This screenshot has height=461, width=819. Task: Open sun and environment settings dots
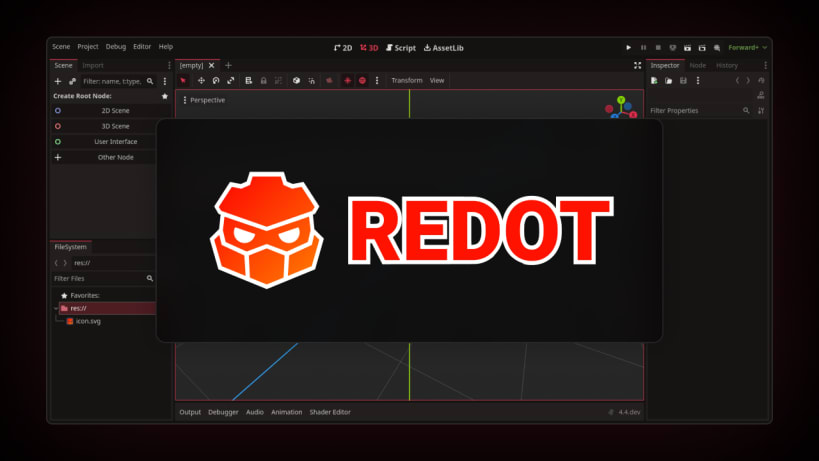click(377, 80)
